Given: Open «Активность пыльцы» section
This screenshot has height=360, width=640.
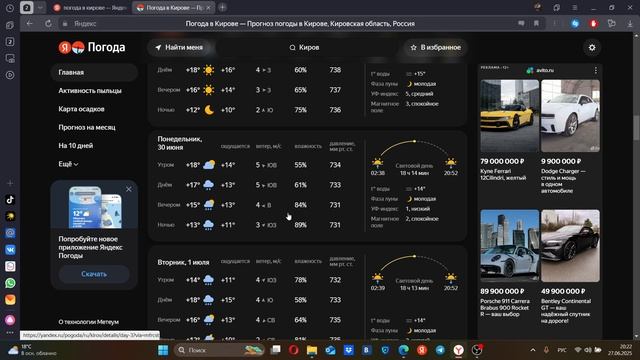Looking at the screenshot, I should (x=90, y=91).
